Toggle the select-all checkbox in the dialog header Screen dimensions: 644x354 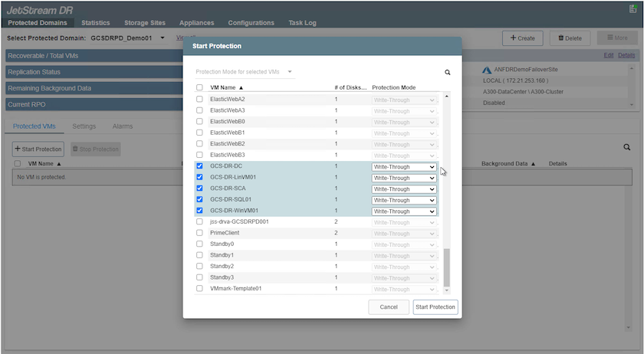[200, 87]
